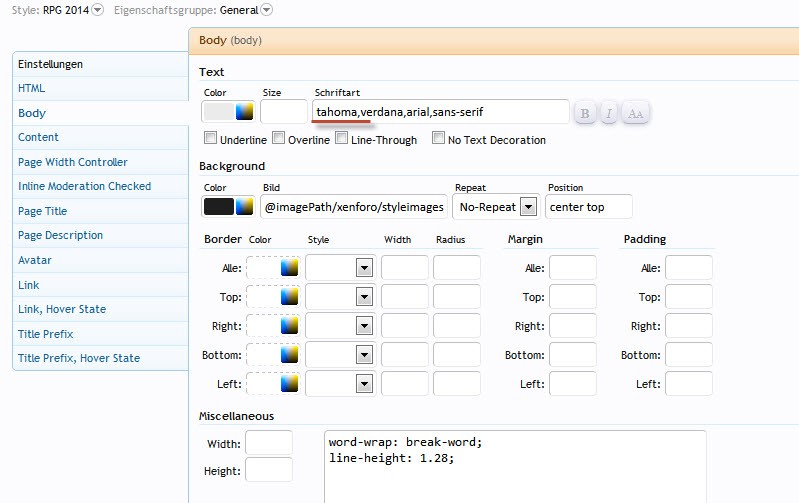Open border Right style dropdown
Screen dimensions: 799x503
340,326
